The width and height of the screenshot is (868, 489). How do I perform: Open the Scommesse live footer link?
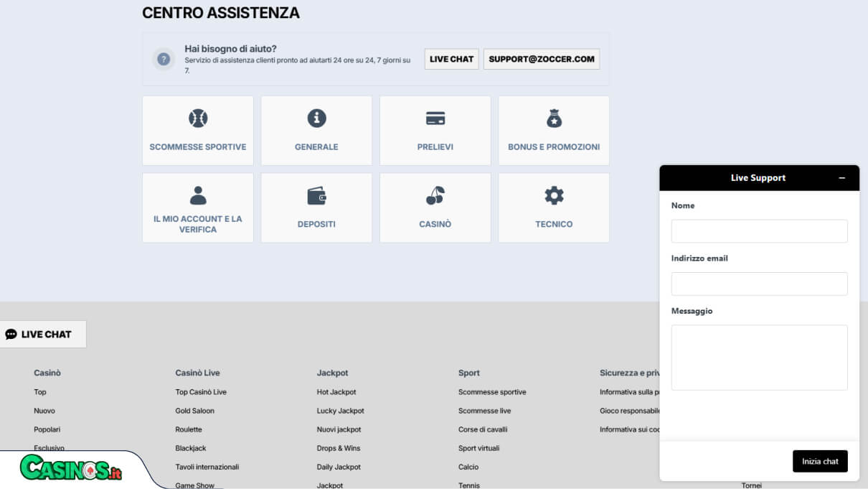pyautogui.click(x=485, y=411)
